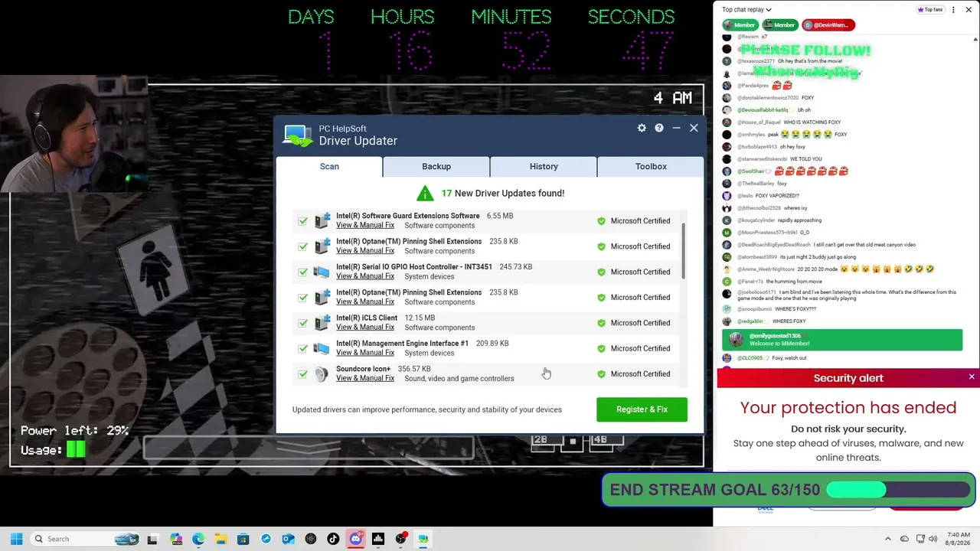This screenshot has height=551, width=980.
Task: Click the Windows taskbar Search box
Action: 84,539
